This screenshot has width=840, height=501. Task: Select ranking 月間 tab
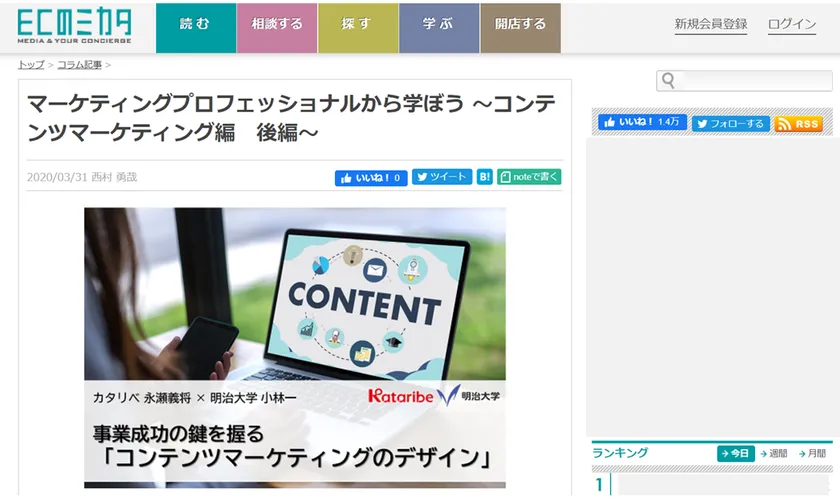click(x=813, y=453)
